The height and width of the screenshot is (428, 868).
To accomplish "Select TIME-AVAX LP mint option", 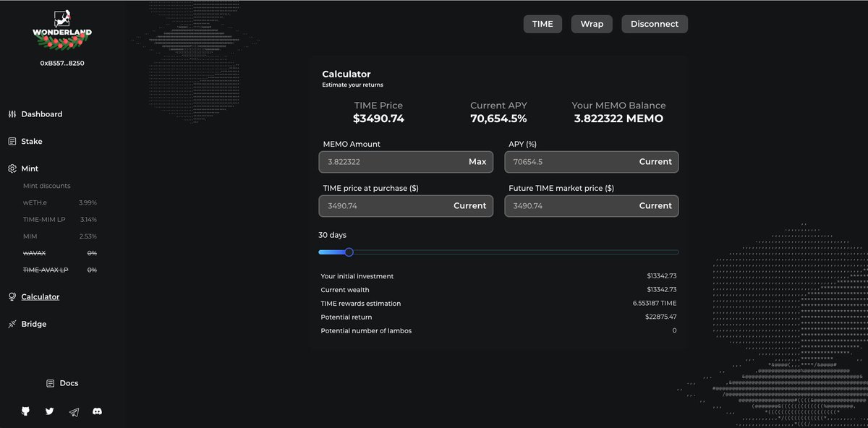I will click(x=60, y=270).
